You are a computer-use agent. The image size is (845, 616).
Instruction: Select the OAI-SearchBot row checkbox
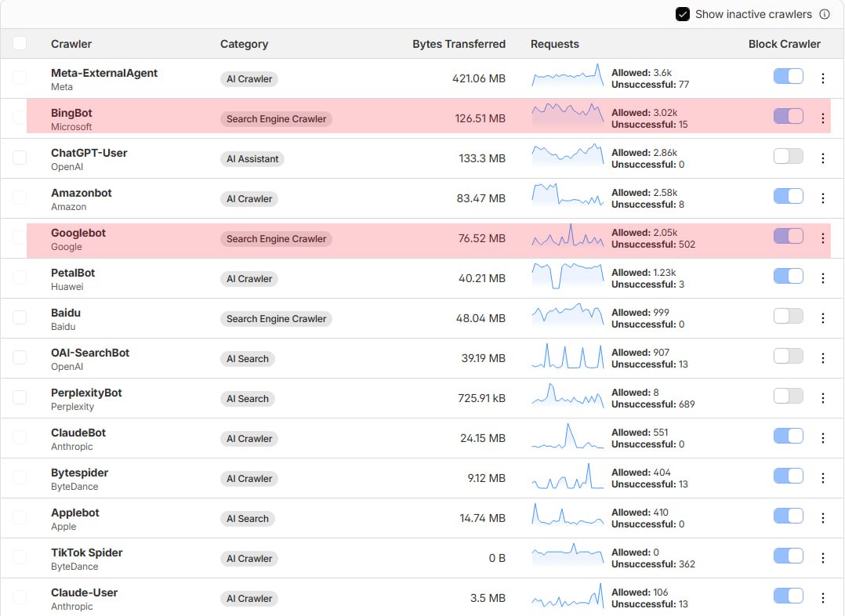click(20, 357)
